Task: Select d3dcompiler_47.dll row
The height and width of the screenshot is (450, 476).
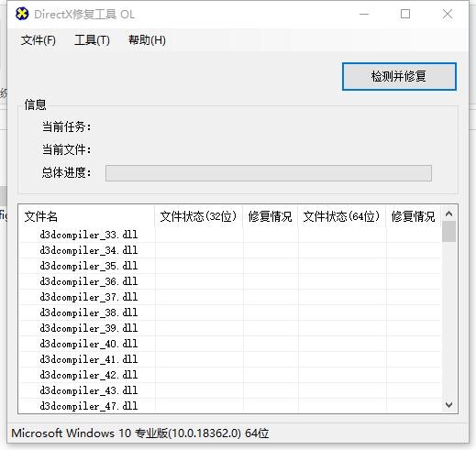Action: [x=230, y=406]
